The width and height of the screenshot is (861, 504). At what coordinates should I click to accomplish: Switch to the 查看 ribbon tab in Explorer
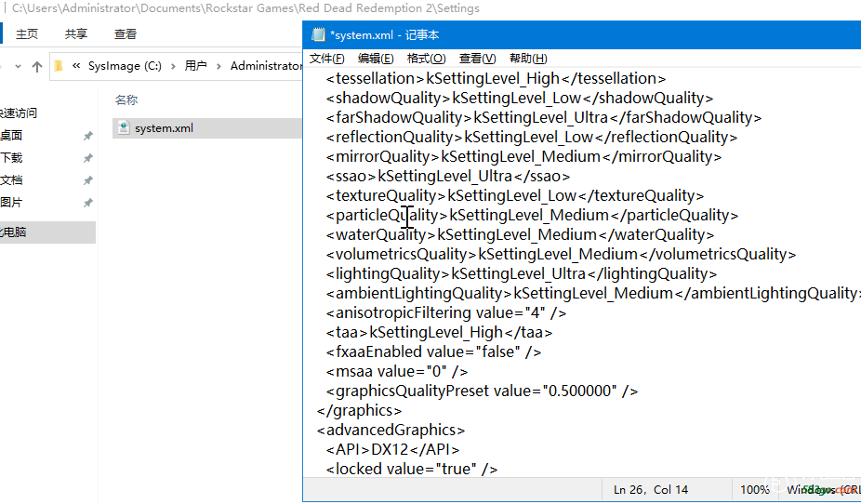pyautogui.click(x=126, y=34)
